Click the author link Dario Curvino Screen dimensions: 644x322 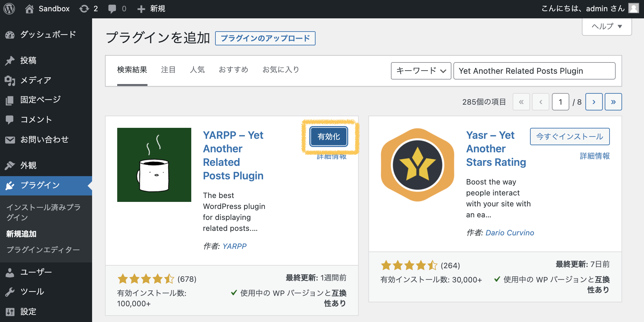(x=510, y=233)
